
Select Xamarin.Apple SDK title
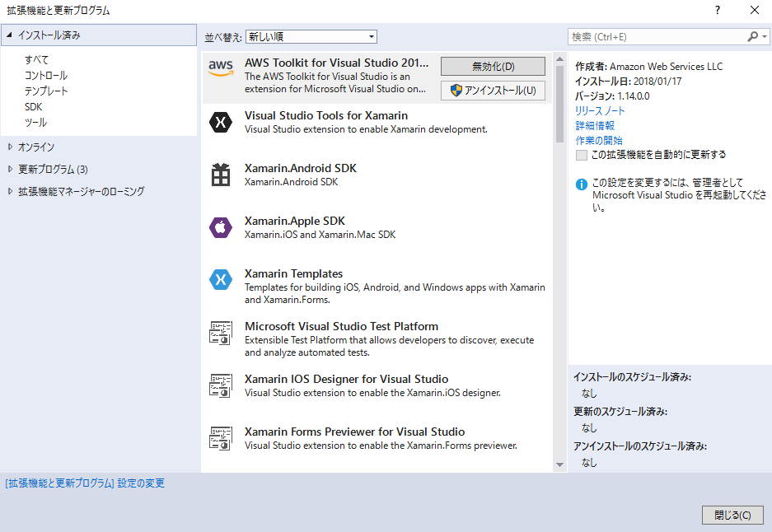click(294, 221)
